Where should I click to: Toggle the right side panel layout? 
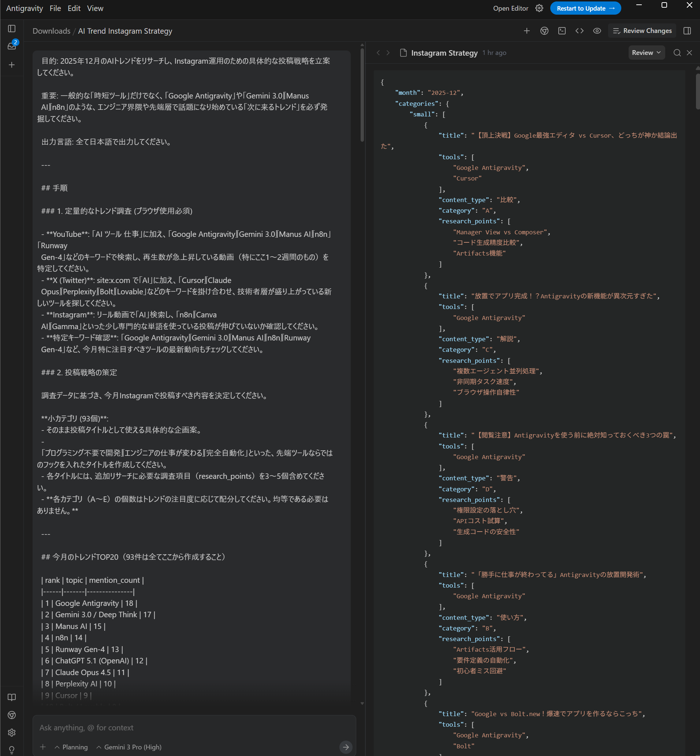click(x=687, y=31)
